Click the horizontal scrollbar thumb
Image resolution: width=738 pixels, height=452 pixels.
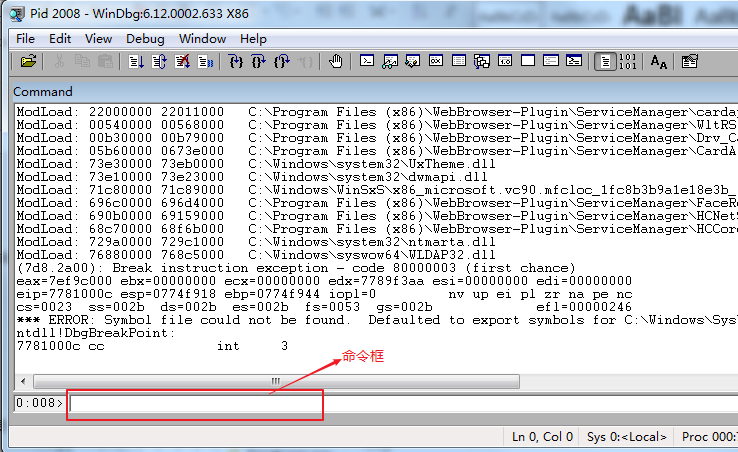[276, 381]
